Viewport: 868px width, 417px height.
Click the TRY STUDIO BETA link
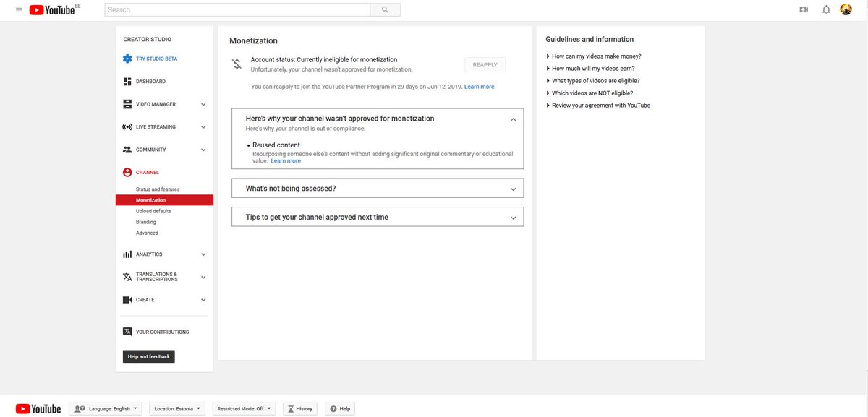[x=156, y=59]
